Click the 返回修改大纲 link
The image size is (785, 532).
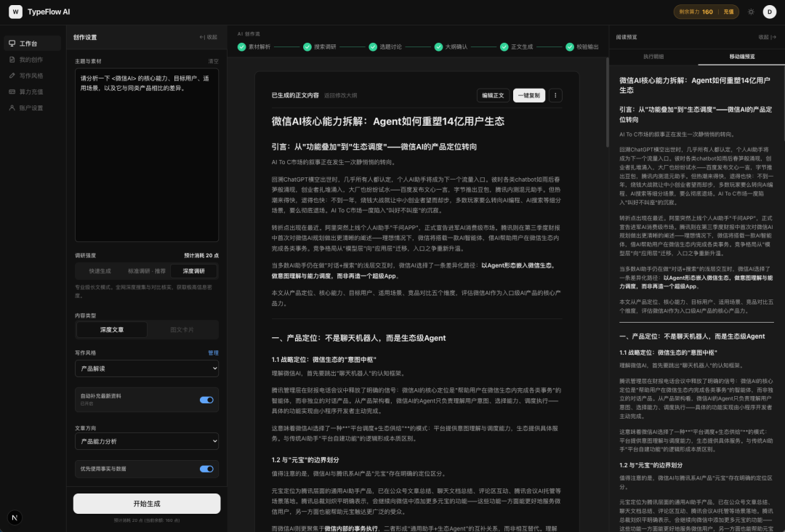[340, 95]
